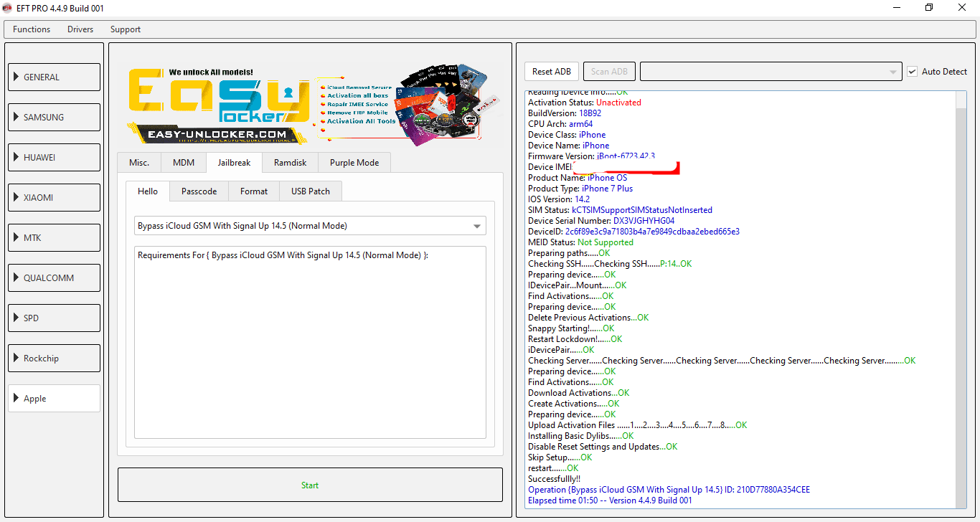The height and width of the screenshot is (522, 980).
Task: Select the USB Patch sub-tab
Action: point(311,191)
